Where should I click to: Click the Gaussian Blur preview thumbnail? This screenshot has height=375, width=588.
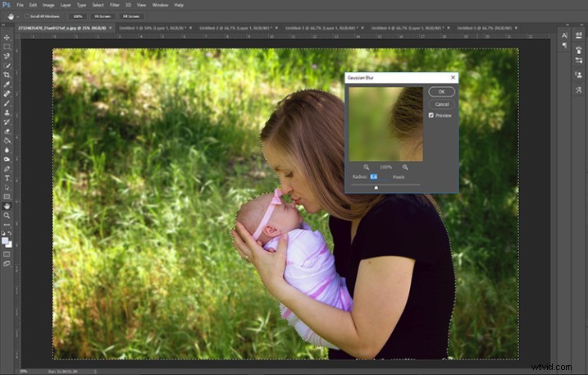click(386, 124)
